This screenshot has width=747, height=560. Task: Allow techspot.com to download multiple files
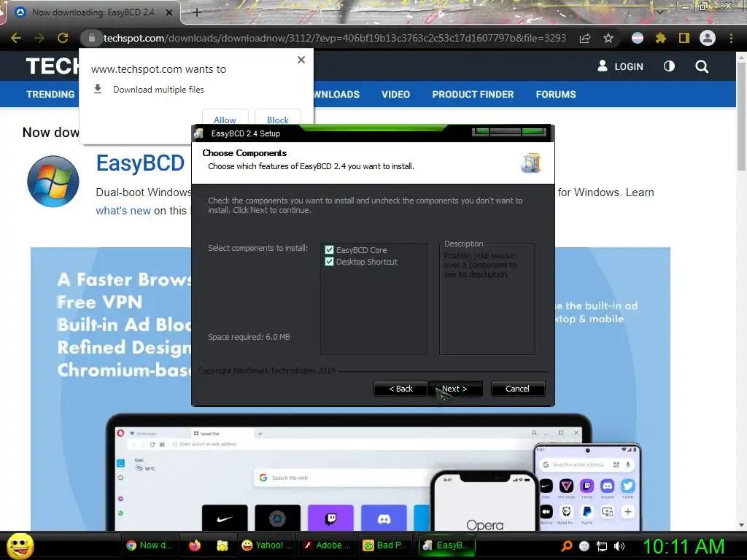(x=225, y=119)
